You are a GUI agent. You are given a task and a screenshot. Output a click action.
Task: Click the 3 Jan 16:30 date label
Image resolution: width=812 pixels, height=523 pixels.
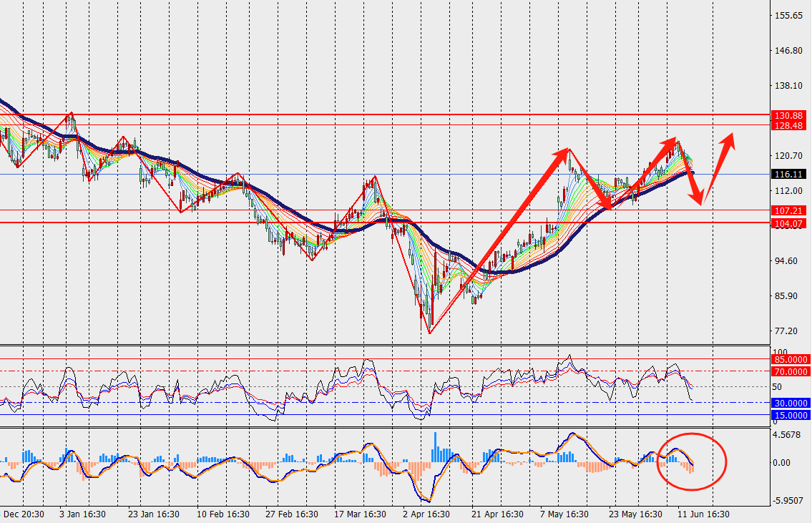tap(82, 514)
